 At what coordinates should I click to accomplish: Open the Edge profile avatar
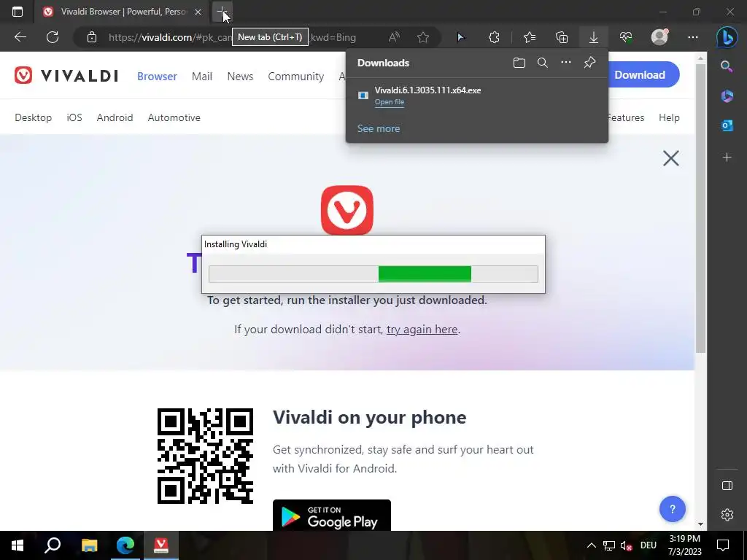659,37
